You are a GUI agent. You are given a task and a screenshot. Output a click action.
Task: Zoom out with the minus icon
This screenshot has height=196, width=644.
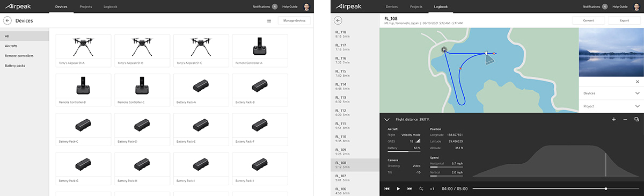[x=625, y=119]
